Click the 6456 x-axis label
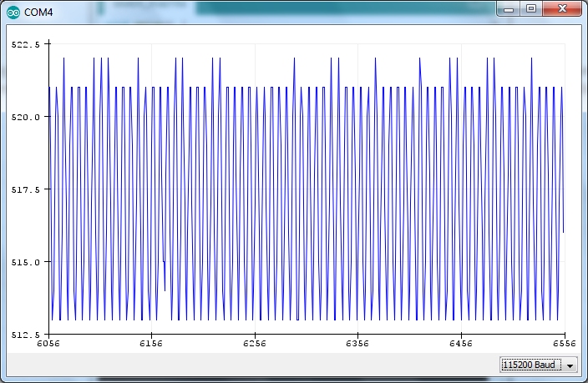 pyautogui.click(x=461, y=344)
